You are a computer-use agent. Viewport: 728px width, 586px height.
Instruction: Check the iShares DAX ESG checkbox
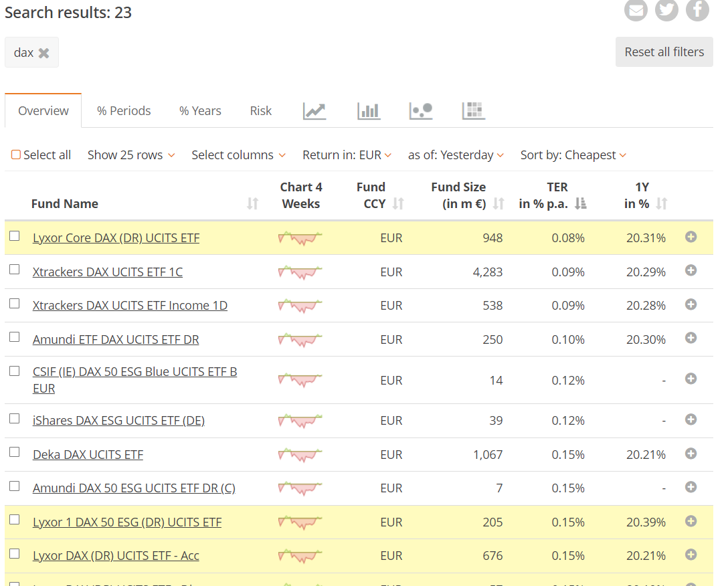click(15, 418)
